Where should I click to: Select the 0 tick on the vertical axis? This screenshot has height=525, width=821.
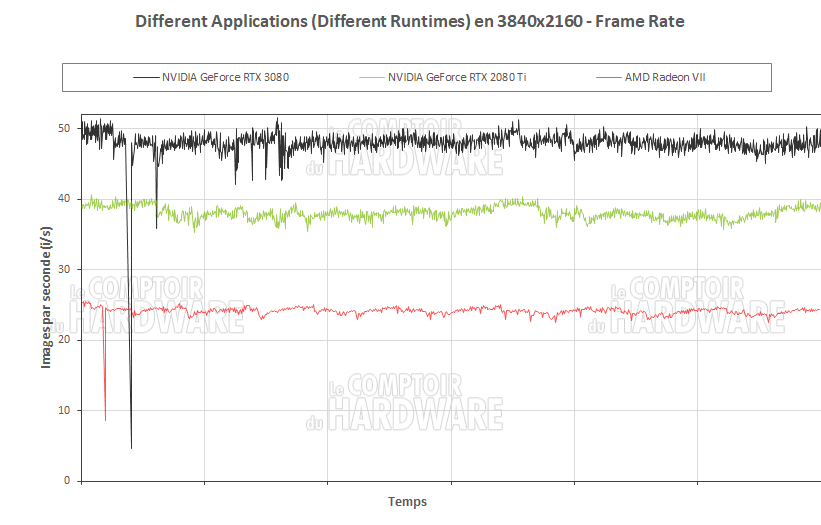(66, 481)
